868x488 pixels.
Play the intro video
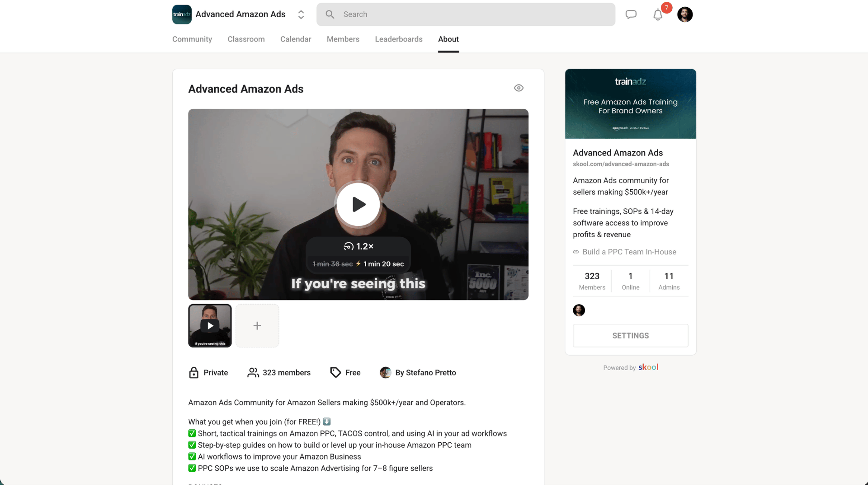point(358,205)
